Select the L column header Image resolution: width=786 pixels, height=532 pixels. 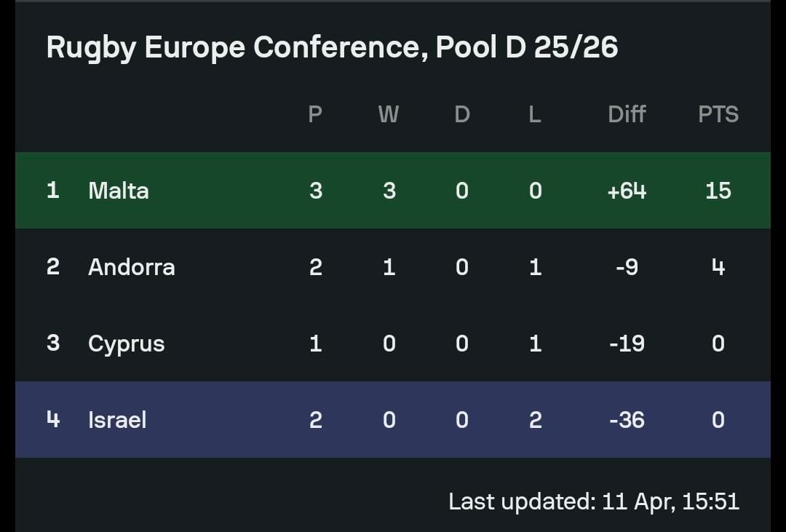pos(535,114)
